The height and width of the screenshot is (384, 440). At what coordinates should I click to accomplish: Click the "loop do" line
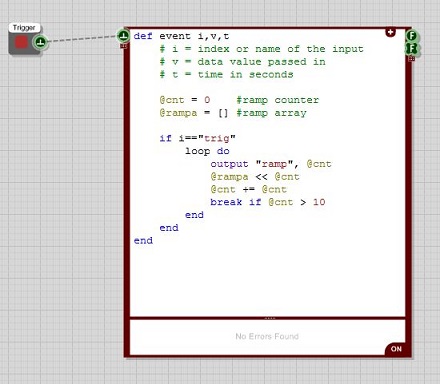[x=207, y=151]
